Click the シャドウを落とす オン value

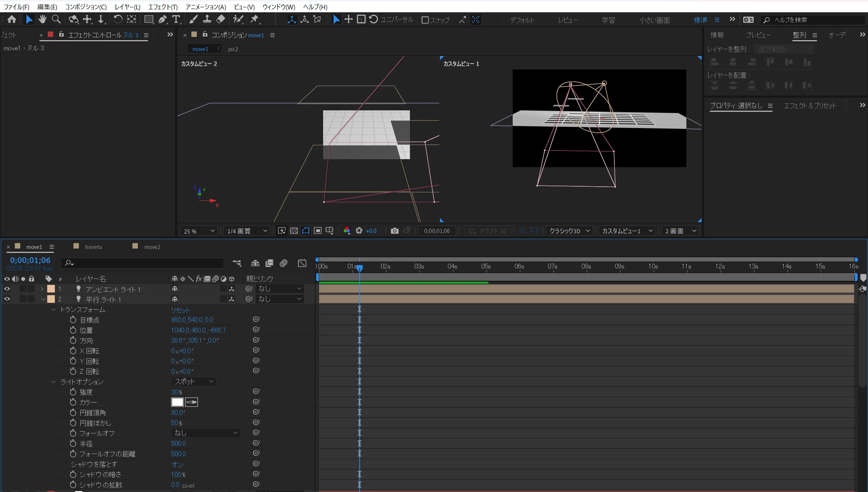177,464
